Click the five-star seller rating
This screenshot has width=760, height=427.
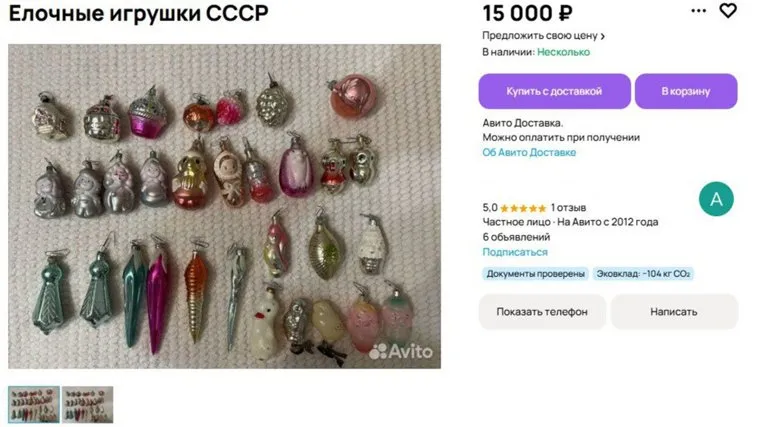[x=523, y=208]
